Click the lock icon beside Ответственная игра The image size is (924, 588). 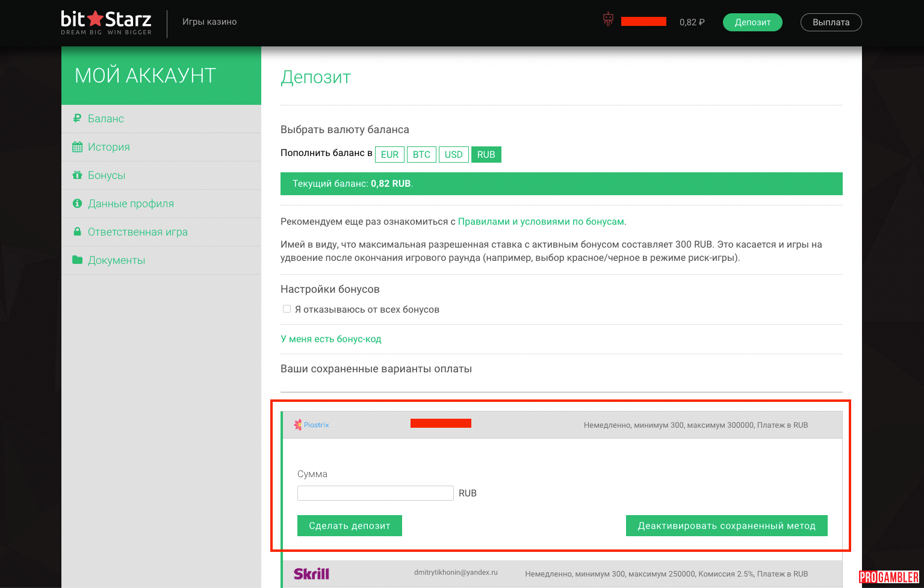[77, 232]
